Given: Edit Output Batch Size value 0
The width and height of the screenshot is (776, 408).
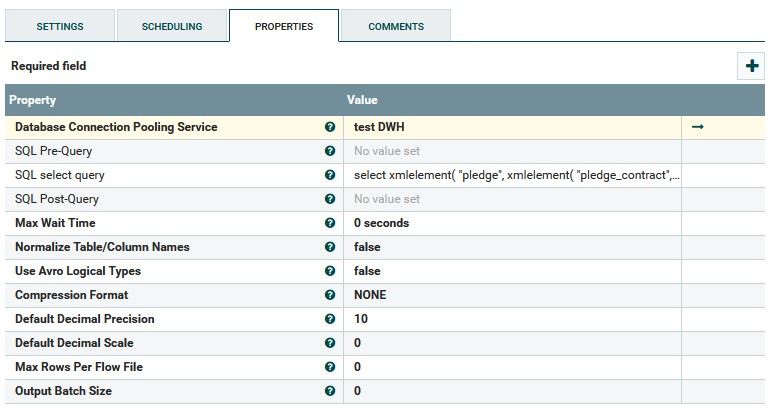Looking at the screenshot, I should [512, 391].
